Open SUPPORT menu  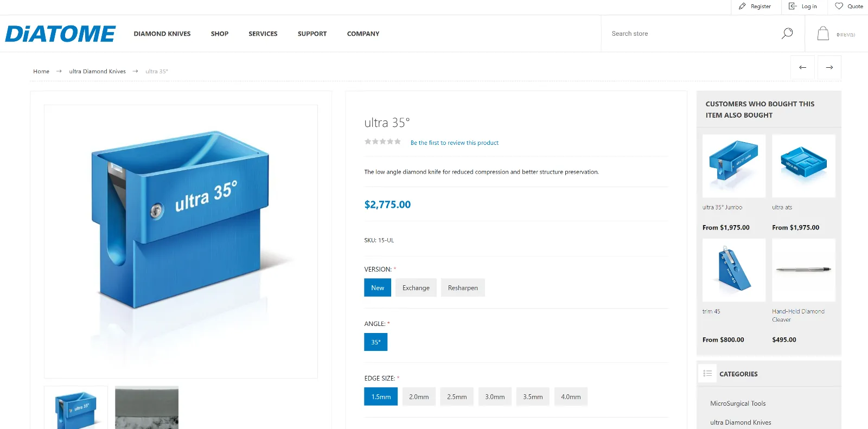(x=312, y=34)
